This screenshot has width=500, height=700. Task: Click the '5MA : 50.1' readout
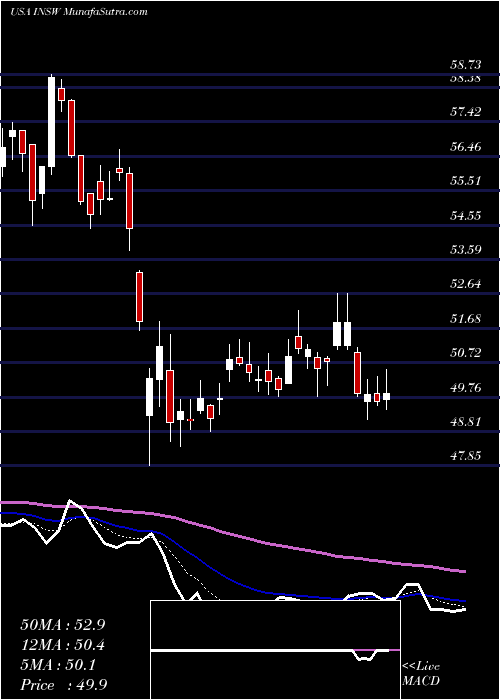[x=57, y=665]
